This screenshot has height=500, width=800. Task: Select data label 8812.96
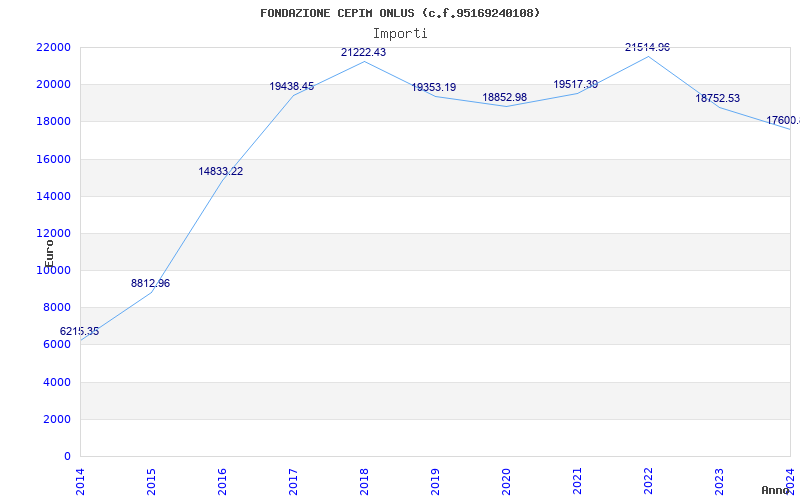pyautogui.click(x=150, y=284)
